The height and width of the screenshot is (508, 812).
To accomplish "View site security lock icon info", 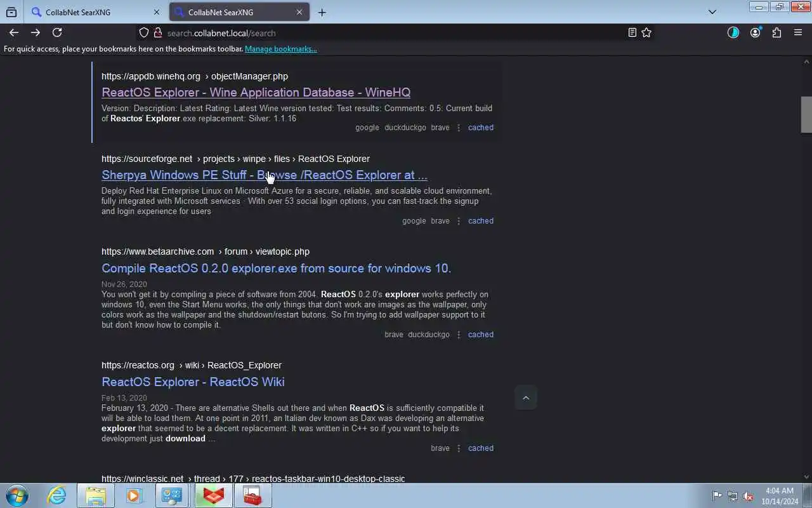I will pyautogui.click(x=158, y=32).
